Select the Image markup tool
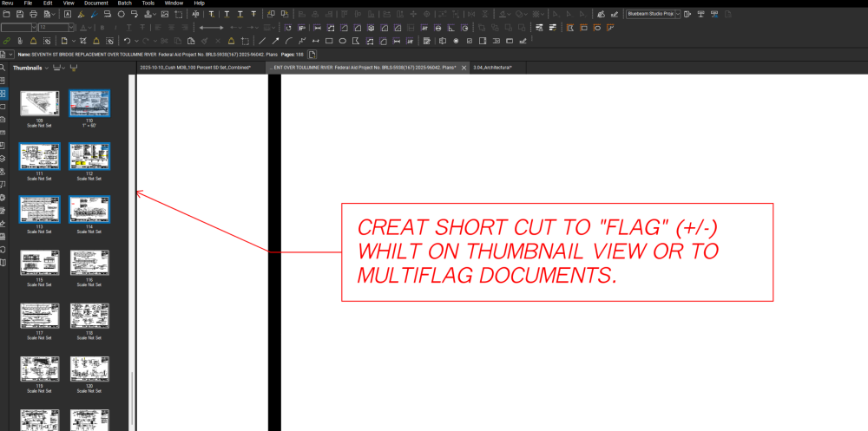Screen dimensions: 868x431 [x=164, y=14]
